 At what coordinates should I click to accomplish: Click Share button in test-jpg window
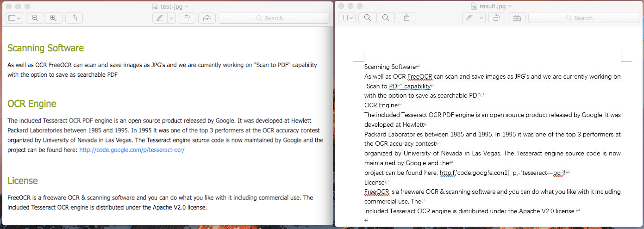[x=74, y=18]
